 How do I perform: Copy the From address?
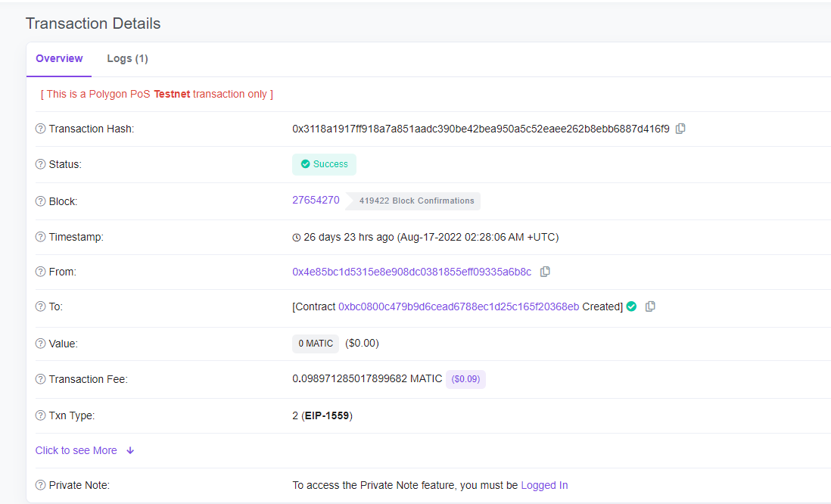coord(545,272)
